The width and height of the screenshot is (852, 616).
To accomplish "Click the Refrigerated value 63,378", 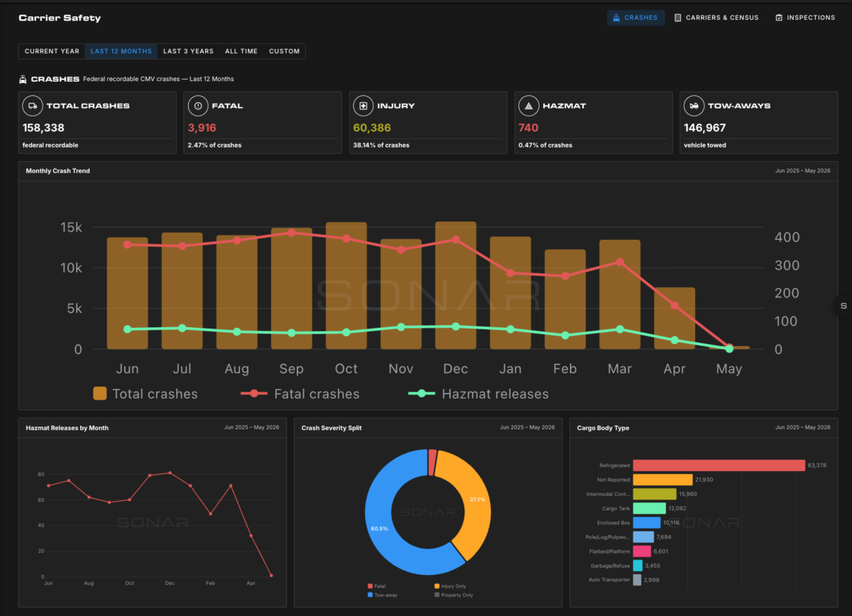I will 816,466.
